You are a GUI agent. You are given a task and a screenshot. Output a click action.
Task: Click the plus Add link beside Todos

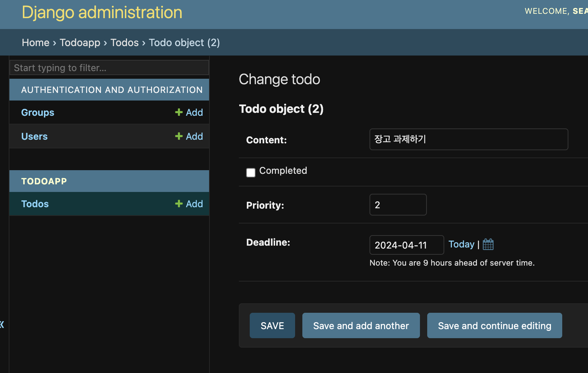[x=189, y=204]
